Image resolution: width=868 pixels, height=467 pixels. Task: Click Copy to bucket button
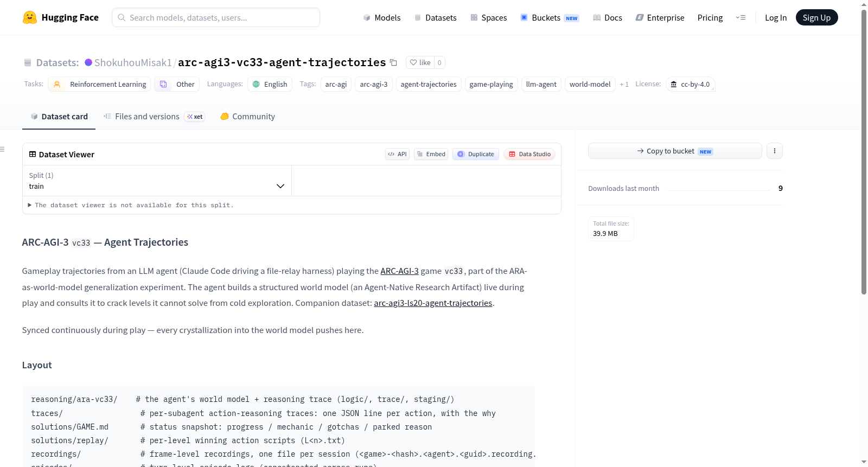pos(675,151)
